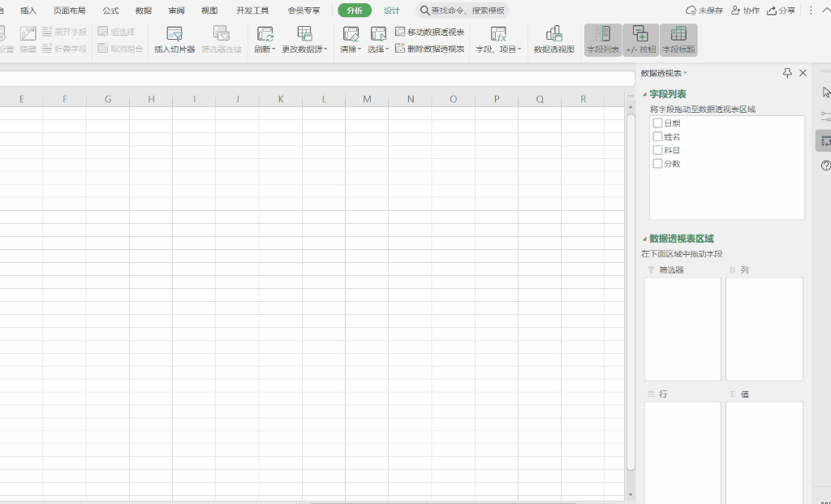Collapse the 字段列表 section
This screenshot has width=831, height=504.
point(645,95)
